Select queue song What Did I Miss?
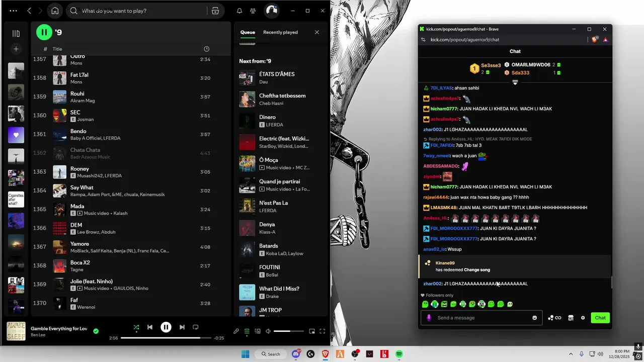The height and width of the screenshot is (362, 644). 281,292
